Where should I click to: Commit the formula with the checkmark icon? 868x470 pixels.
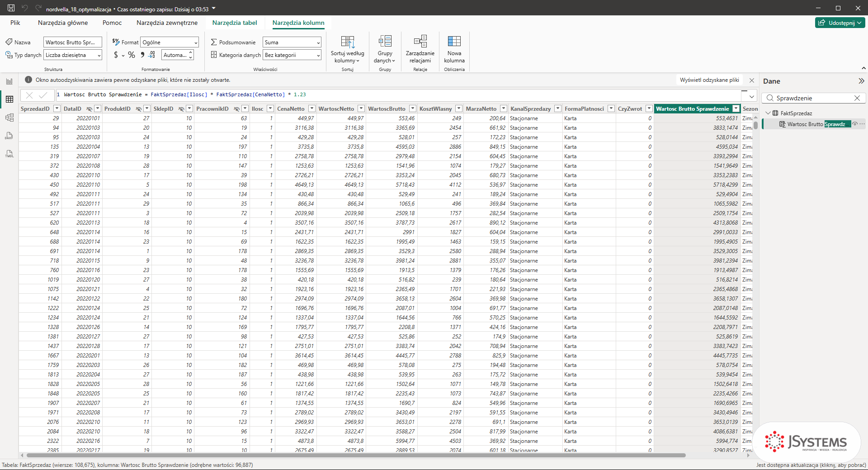(x=43, y=95)
